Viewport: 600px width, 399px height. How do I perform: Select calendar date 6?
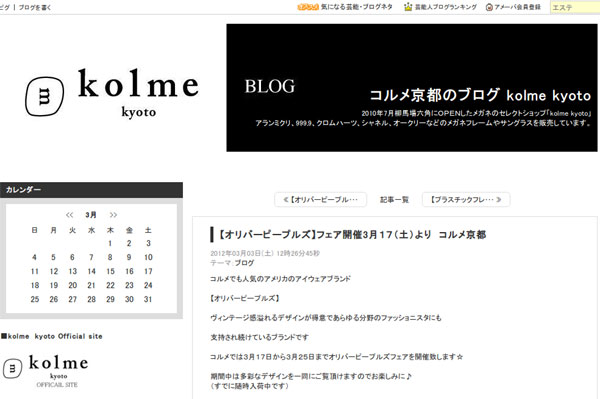72,257
